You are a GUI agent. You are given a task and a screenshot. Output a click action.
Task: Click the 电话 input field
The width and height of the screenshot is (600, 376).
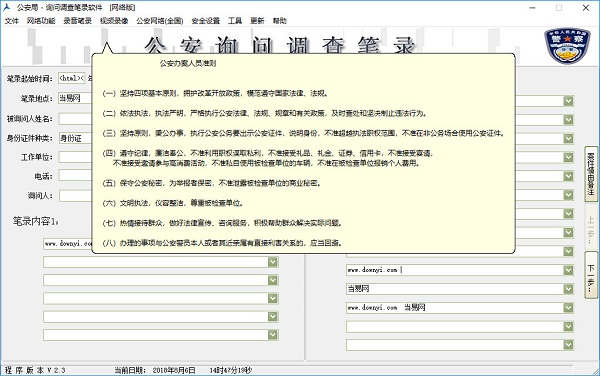point(75,176)
